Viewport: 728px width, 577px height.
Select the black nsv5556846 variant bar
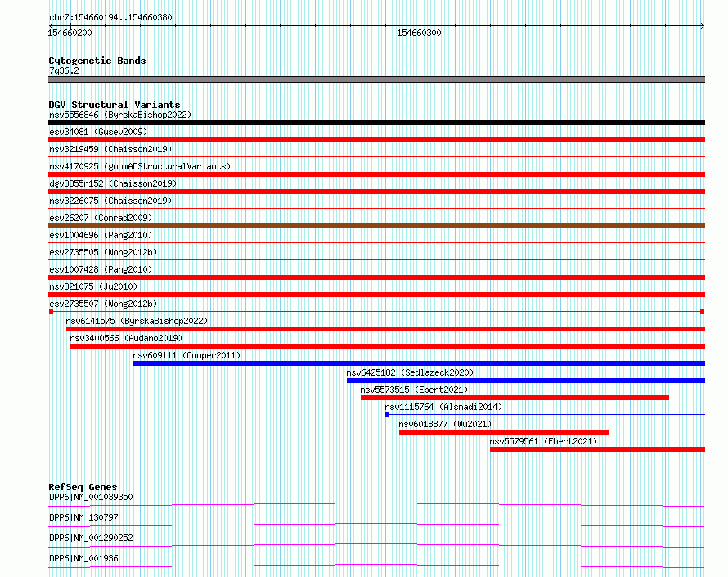(x=376, y=123)
